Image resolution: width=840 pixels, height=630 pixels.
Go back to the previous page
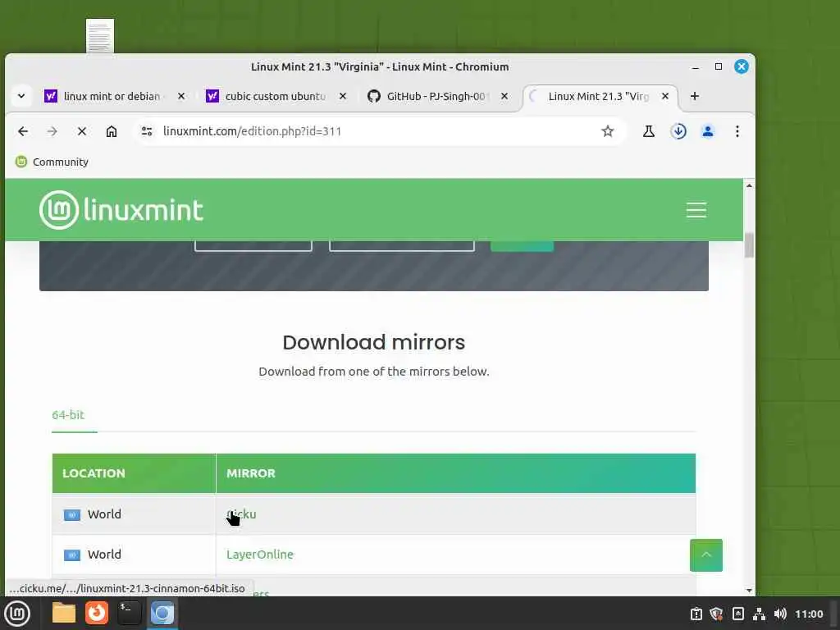coord(23,131)
